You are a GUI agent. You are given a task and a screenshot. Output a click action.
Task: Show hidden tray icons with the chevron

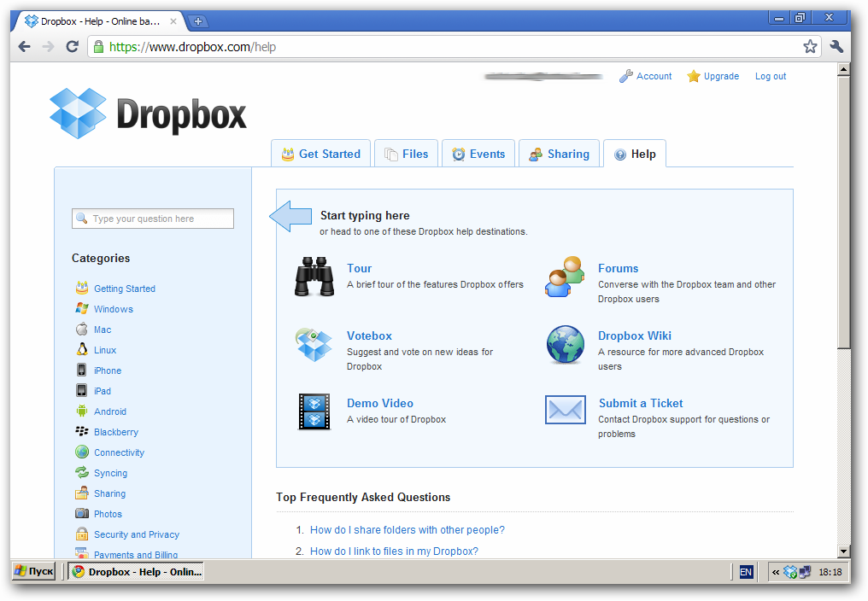click(776, 572)
